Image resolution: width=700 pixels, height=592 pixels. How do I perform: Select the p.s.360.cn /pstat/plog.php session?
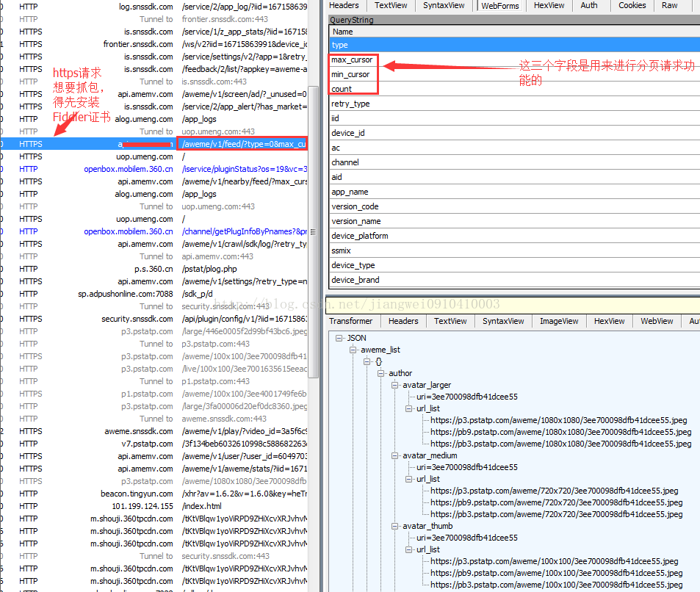[154, 269]
